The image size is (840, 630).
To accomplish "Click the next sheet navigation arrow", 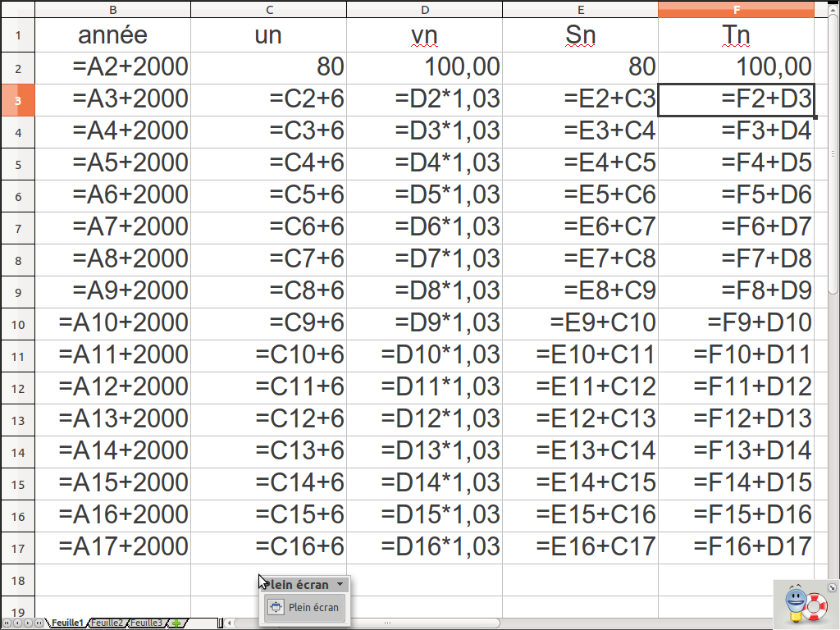I will click(28, 623).
